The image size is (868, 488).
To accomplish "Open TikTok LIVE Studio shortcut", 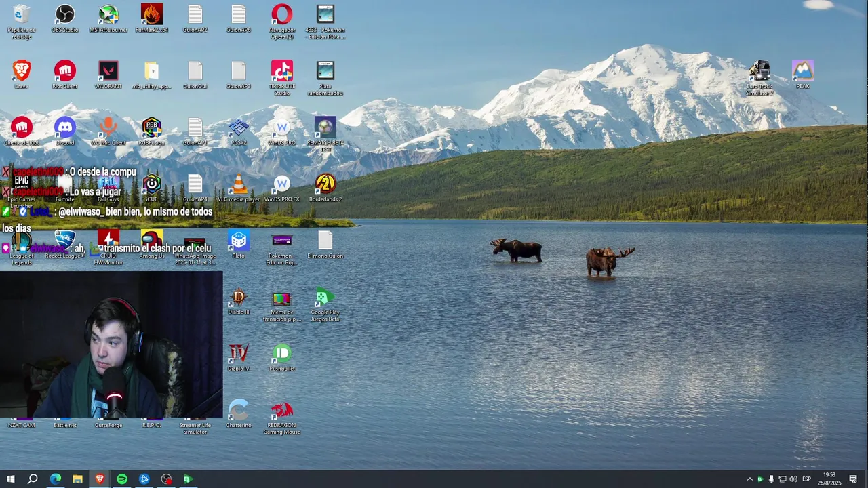I will (x=282, y=78).
